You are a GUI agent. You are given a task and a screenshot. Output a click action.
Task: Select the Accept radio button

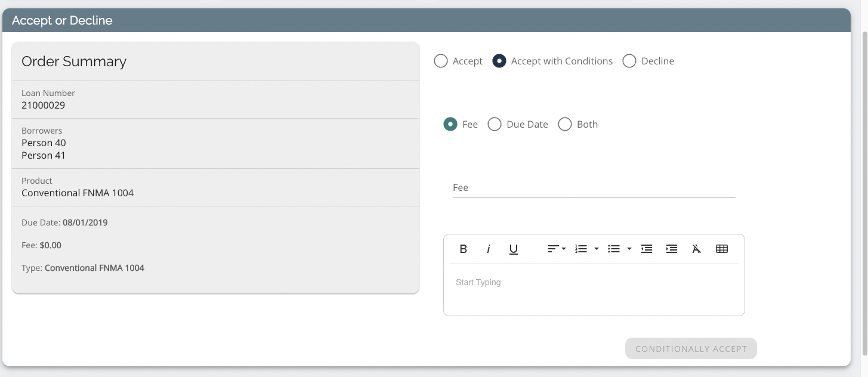[441, 61]
